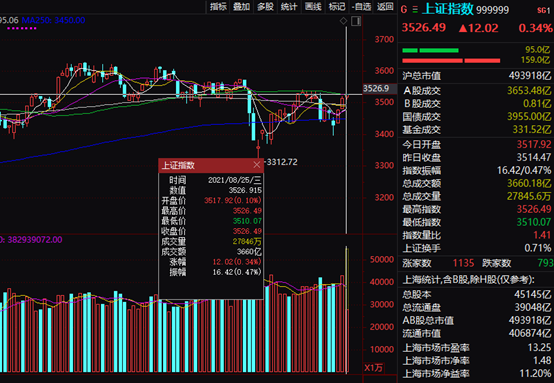
Task: Click the 涨家数 count 1135
Action: tap(463, 263)
